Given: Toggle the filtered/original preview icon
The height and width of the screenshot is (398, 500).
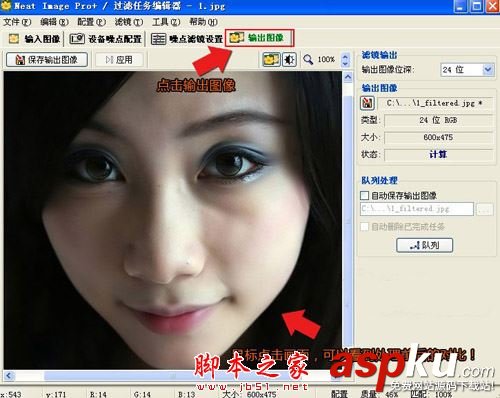Looking at the screenshot, I should tap(271, 60).
